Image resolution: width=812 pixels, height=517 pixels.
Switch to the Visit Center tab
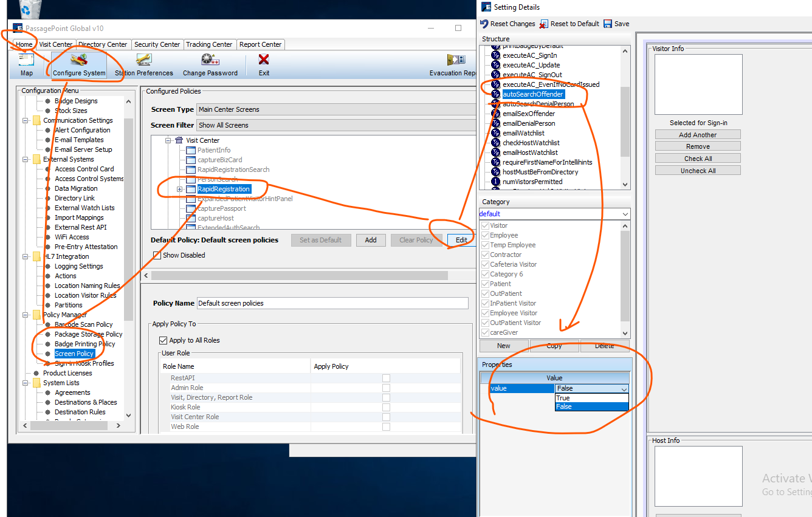tap(55, 44)
